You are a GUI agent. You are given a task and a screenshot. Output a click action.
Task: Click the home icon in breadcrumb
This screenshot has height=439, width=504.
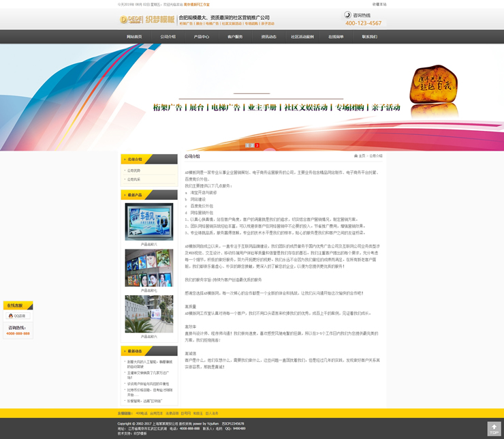(356, 156)
